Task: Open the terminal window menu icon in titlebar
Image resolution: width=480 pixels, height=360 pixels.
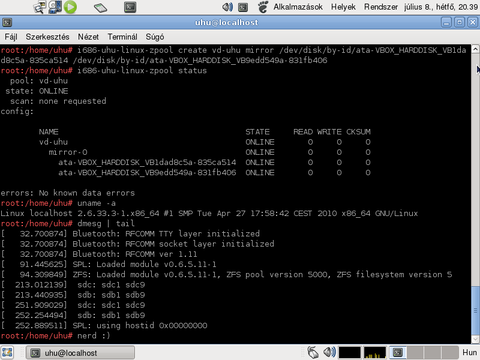Action: point(7,22)
